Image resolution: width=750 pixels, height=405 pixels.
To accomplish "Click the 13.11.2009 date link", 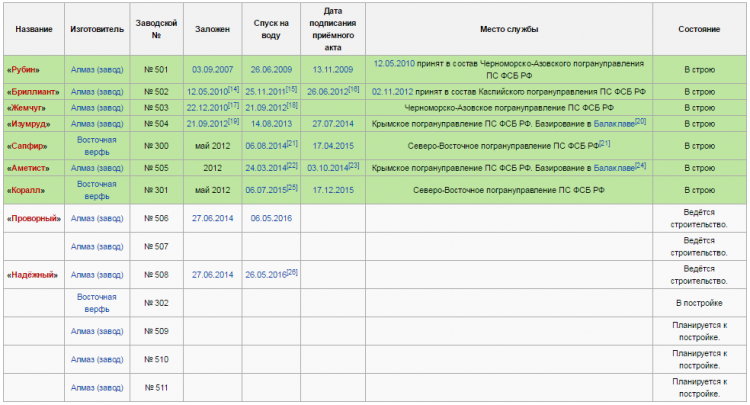I will [x=333, y=70].
